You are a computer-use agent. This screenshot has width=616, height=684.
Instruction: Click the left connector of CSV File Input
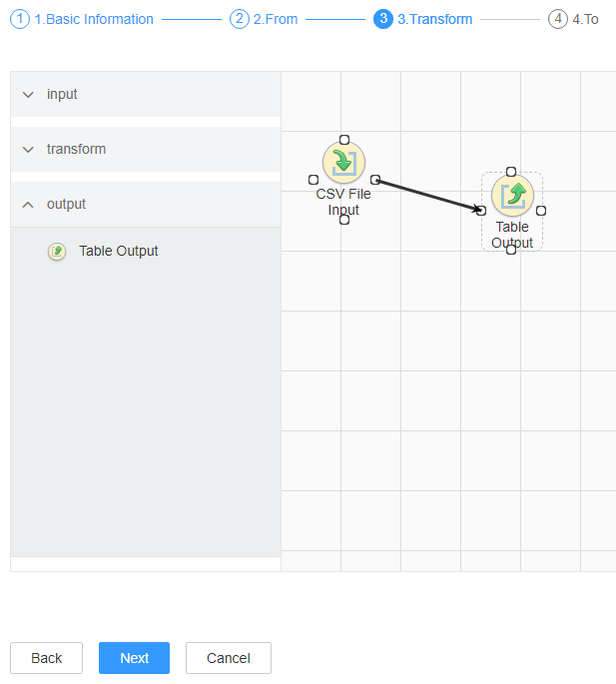click(313, 180)
